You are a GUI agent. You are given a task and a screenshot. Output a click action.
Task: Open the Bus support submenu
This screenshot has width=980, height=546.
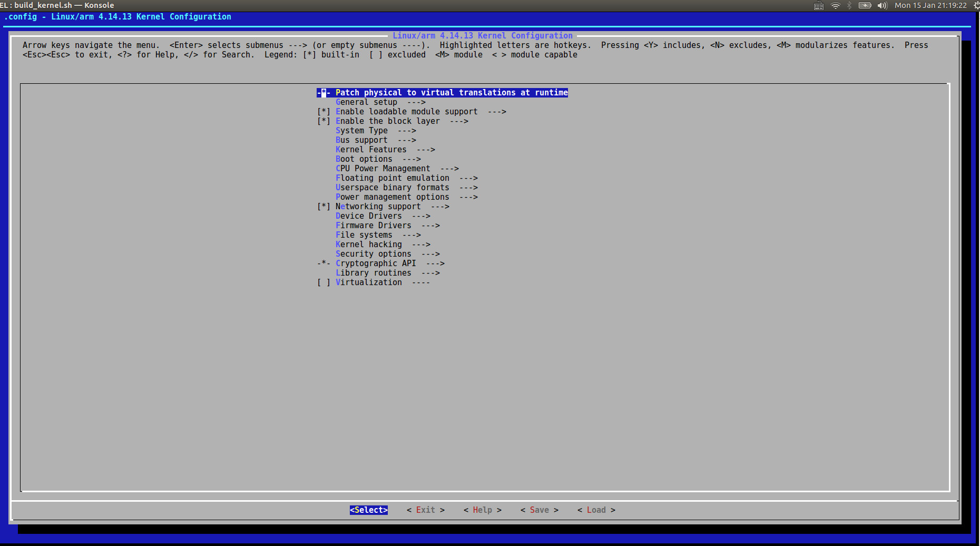[376, 140]
